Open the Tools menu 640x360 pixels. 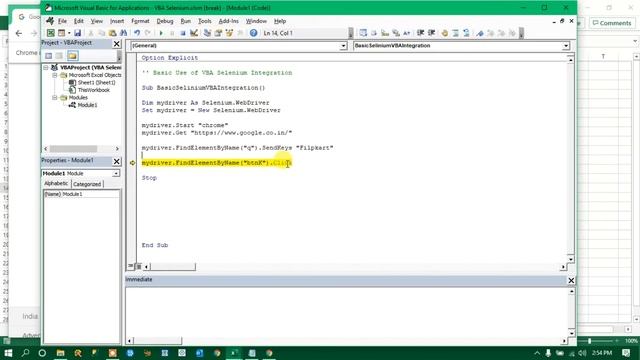[x=204, y=21]
